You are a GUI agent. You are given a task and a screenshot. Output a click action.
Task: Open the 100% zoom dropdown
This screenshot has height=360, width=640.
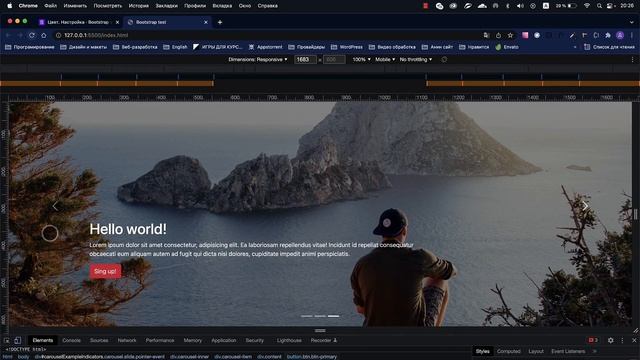[x=361, y=60]
